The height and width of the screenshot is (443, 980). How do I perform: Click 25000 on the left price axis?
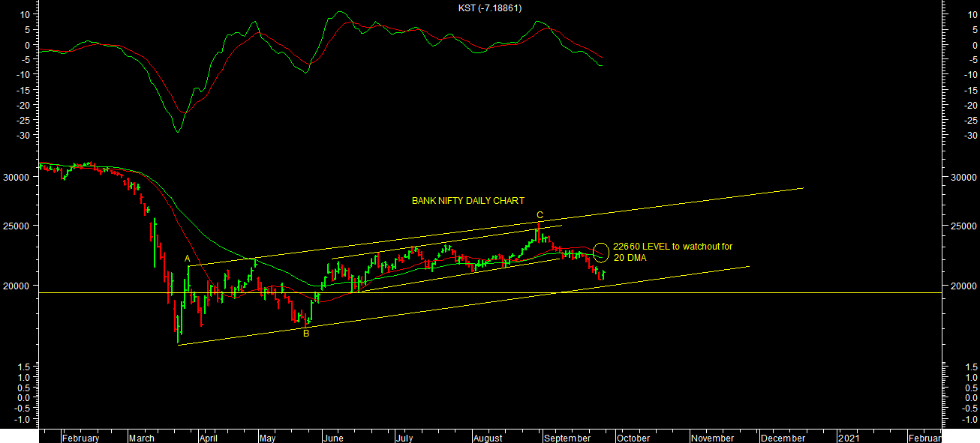point(17,226)
